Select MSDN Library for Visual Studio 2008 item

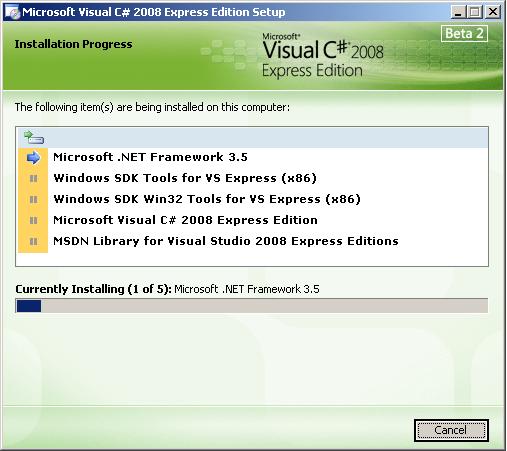click(x=226, y=241)
